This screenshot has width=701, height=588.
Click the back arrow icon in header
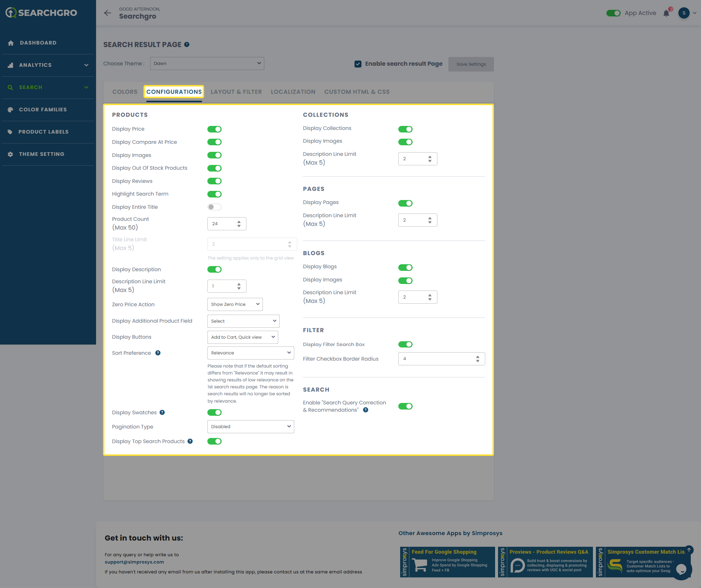coord(107,13)
